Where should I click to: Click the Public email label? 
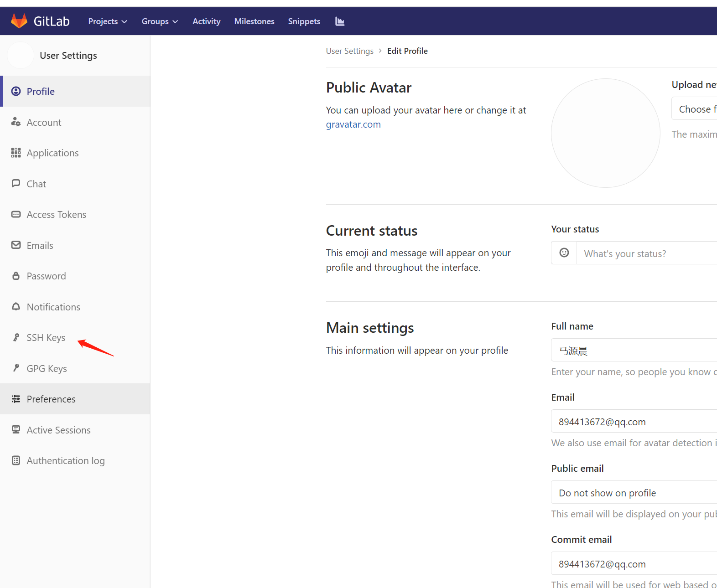pyautogui.click(x=577, y=469)
